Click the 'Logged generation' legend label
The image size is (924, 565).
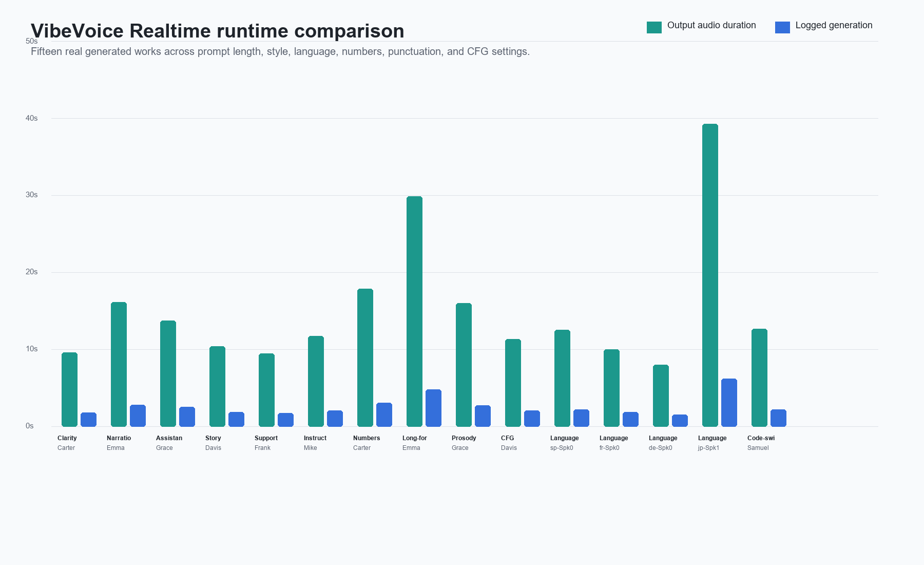point(834,25)
